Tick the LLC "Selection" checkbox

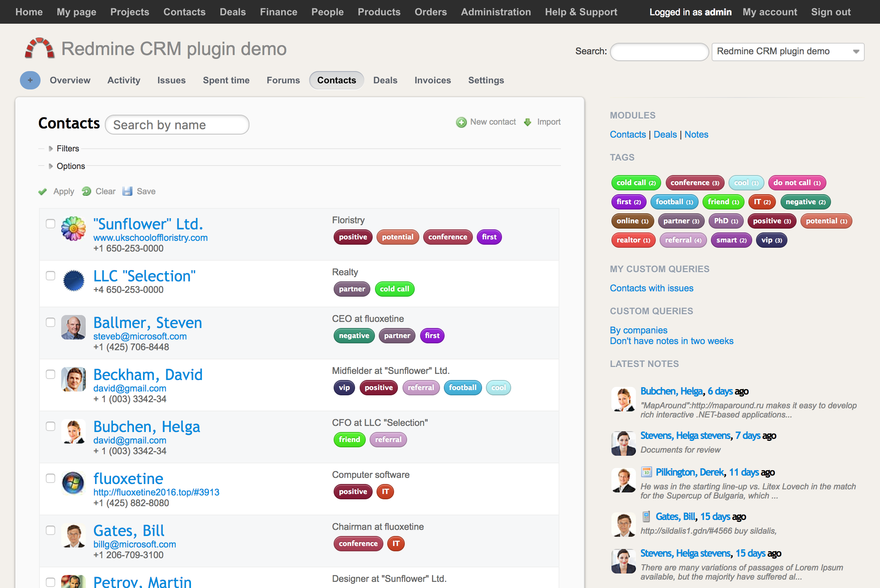pos(51,276)
